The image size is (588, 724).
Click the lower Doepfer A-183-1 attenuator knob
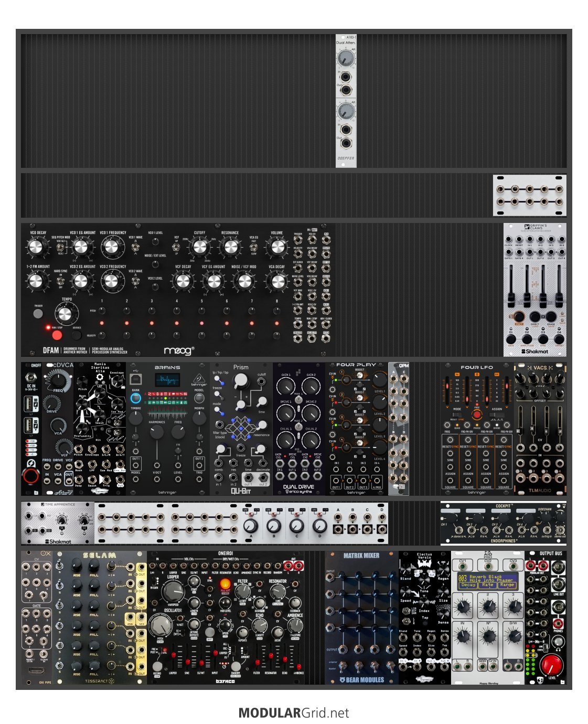tap(345, 111)
